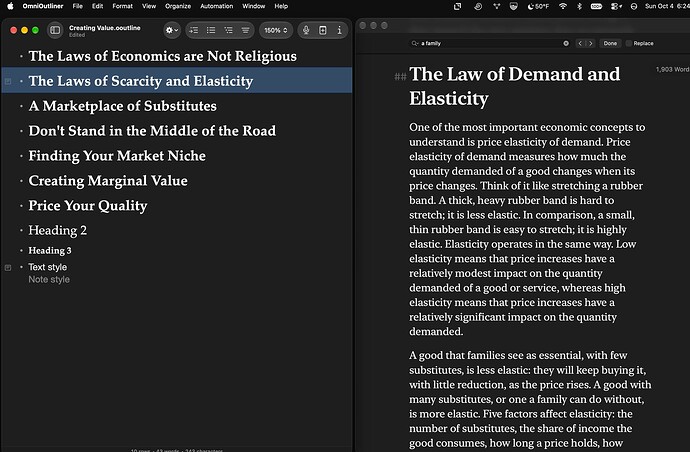Click the shield mask menu bar icon
Screen dimensions: 690x452
[x=514, y=6]
